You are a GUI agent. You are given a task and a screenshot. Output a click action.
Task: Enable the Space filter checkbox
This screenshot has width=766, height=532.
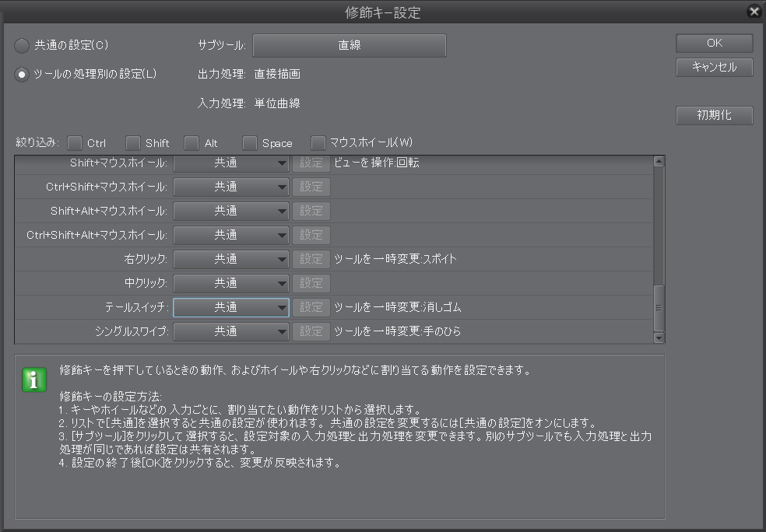(x=249, y=143)
